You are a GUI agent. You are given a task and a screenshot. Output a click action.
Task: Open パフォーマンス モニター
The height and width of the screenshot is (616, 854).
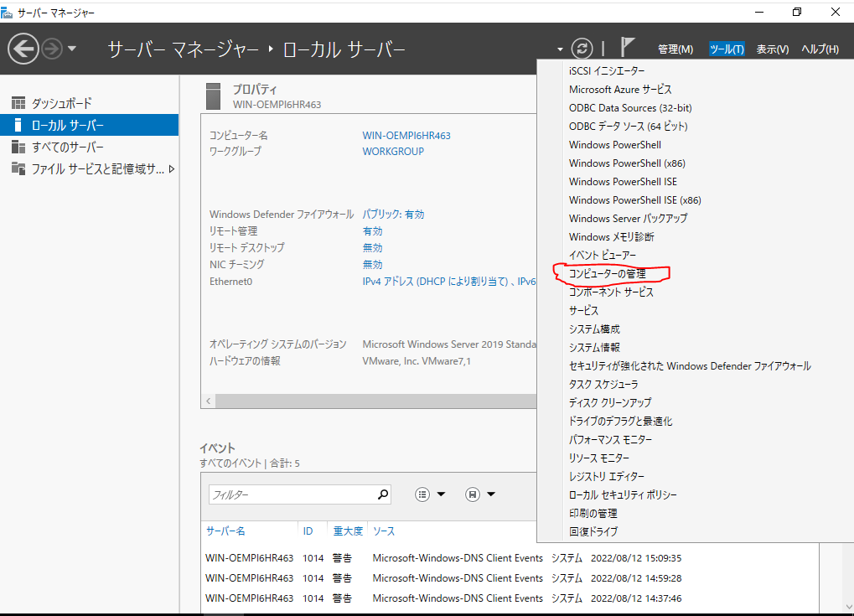coord(610,439)
